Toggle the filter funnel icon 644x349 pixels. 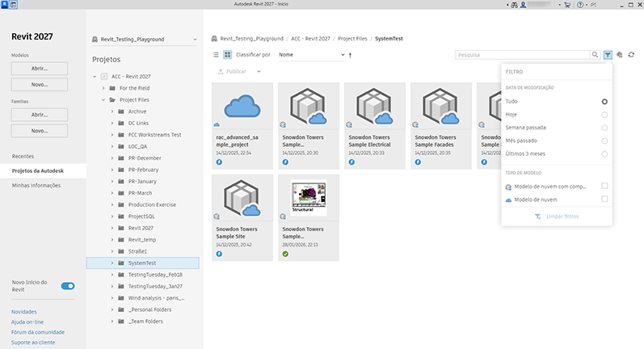point(608,55)
